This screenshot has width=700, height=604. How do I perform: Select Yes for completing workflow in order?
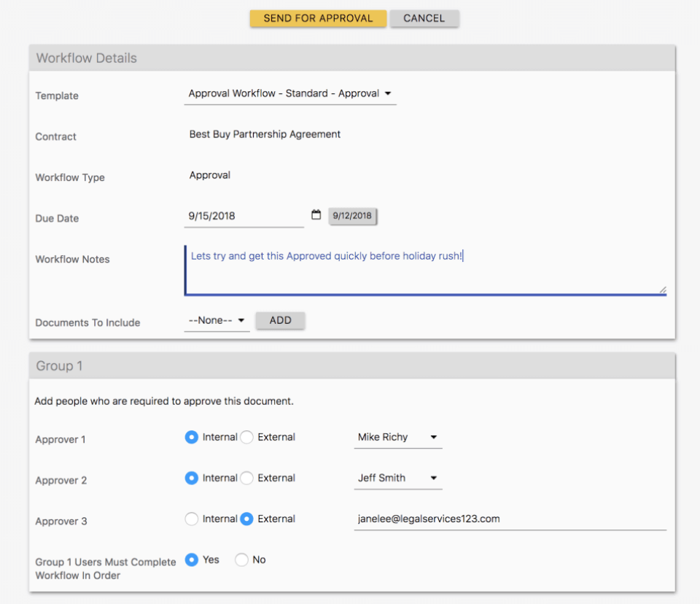192,560
